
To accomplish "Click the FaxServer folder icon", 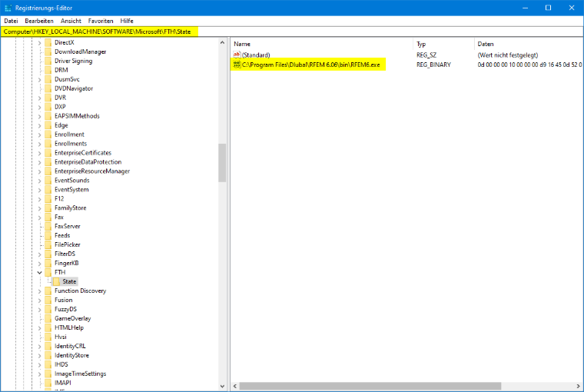I will (48, 226).
